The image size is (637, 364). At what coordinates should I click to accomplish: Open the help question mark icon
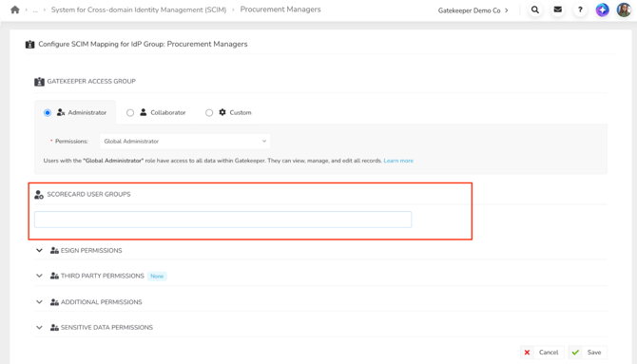580,10
